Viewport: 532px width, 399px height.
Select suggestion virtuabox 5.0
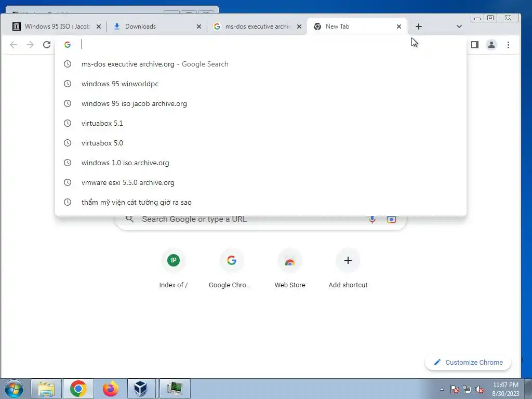(261, 143)
